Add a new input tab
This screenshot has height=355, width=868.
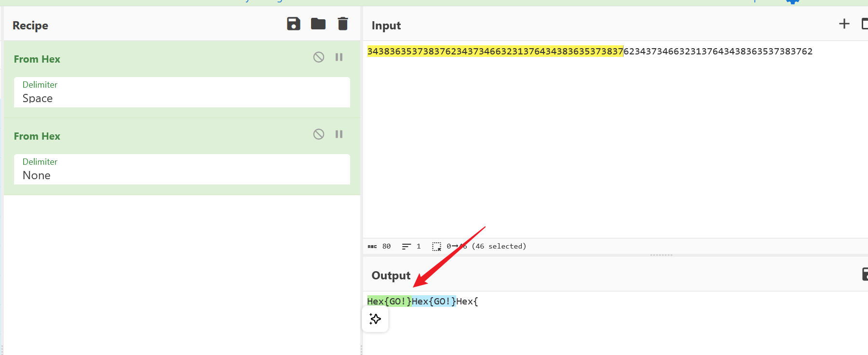pos(844,24)
